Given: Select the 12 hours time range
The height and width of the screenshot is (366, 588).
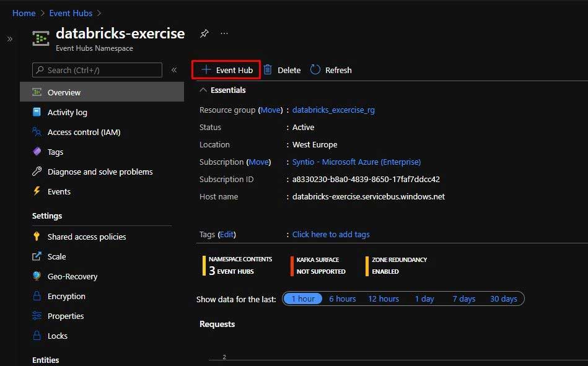Looking at the screenshot, I should tap(384, 299).
